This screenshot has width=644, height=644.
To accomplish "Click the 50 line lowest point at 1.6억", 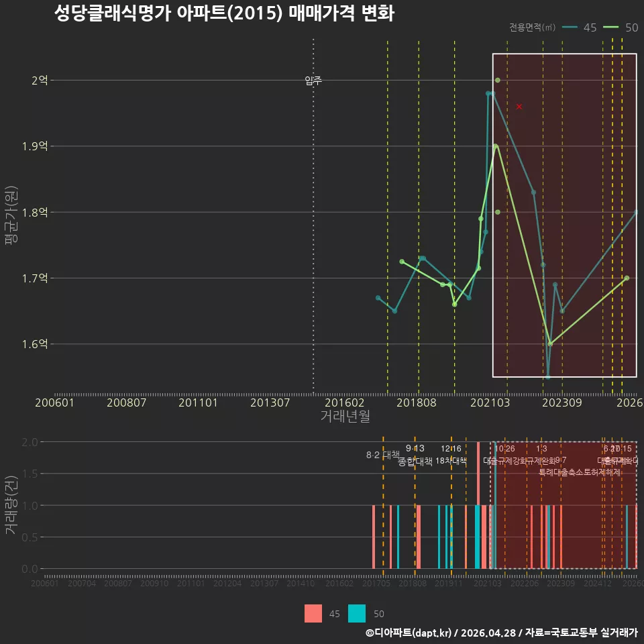I will click(x=550, y=343).
